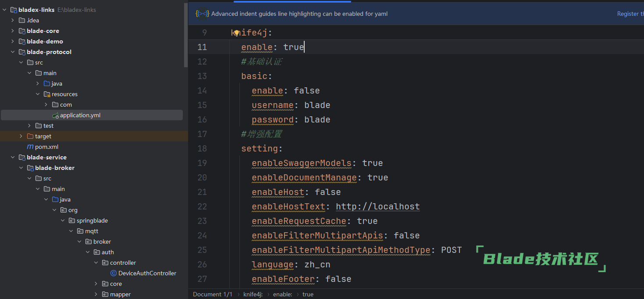Expand the .idea folder

[13, 21]
